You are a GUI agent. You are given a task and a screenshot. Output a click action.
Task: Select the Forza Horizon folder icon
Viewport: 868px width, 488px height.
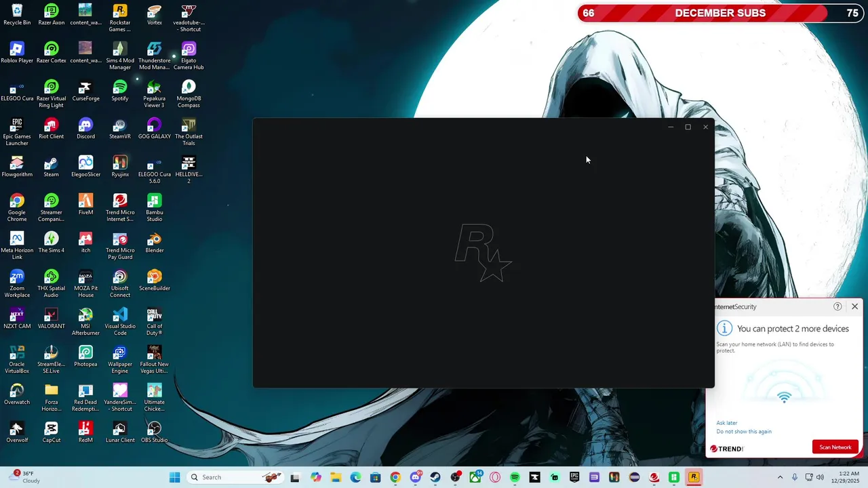[x=51, y=397]
